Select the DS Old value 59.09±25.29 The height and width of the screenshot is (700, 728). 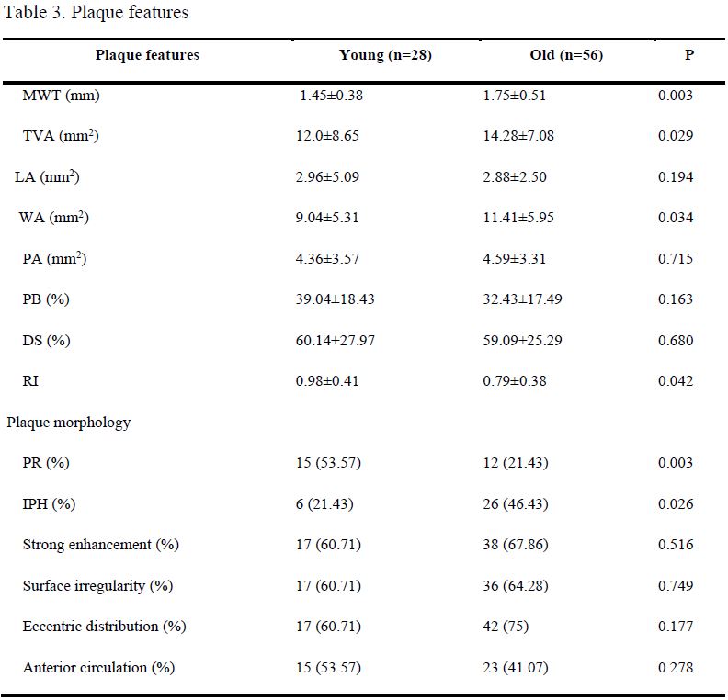pos(521,341)
